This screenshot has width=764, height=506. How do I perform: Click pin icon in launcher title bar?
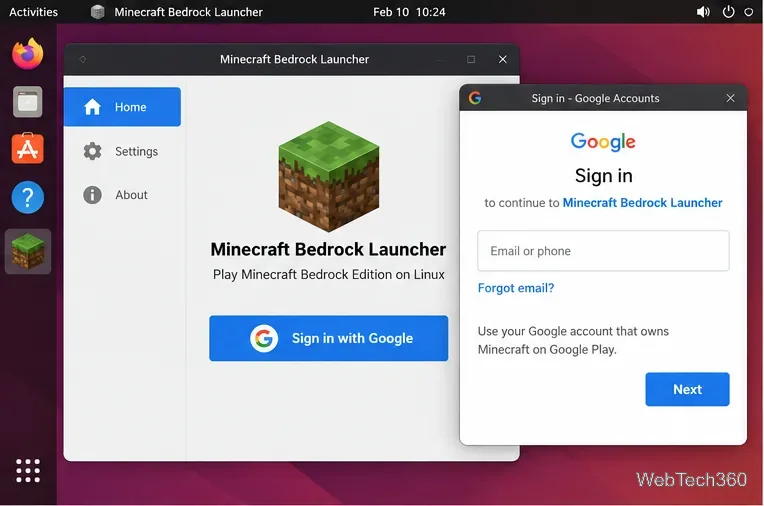(x=83, y=59)
